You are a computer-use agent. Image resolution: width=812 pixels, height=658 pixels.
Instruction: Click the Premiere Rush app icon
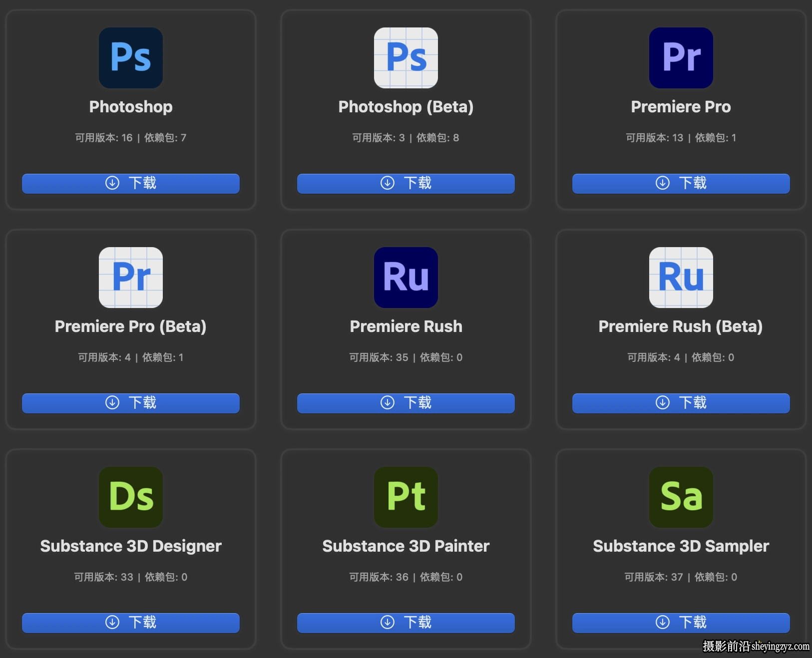tap(406, 278)
